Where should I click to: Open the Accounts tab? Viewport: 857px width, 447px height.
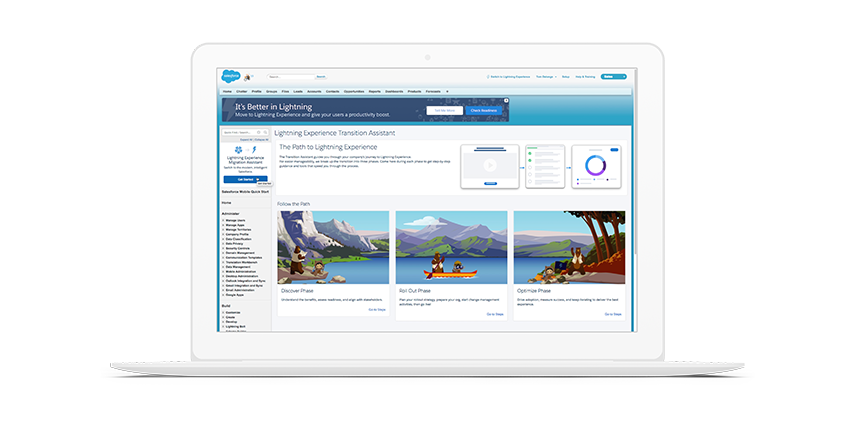pyautogui.click(x=314, y=92)
